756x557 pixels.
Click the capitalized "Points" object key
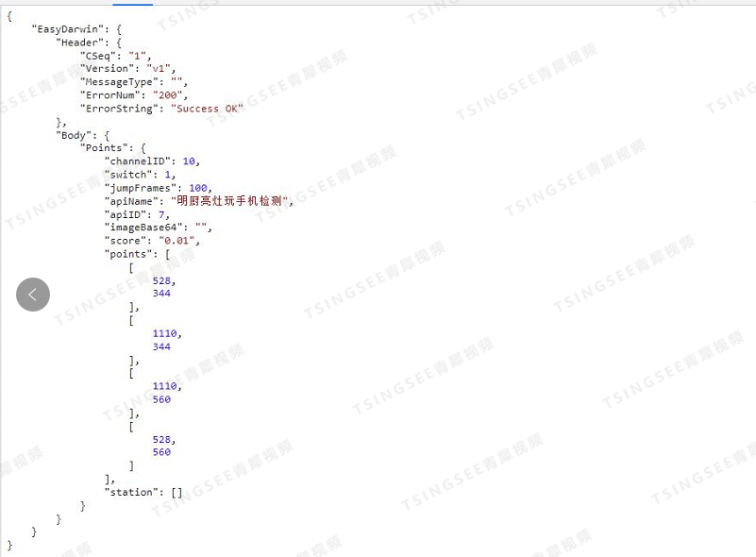tap(104, 147)
